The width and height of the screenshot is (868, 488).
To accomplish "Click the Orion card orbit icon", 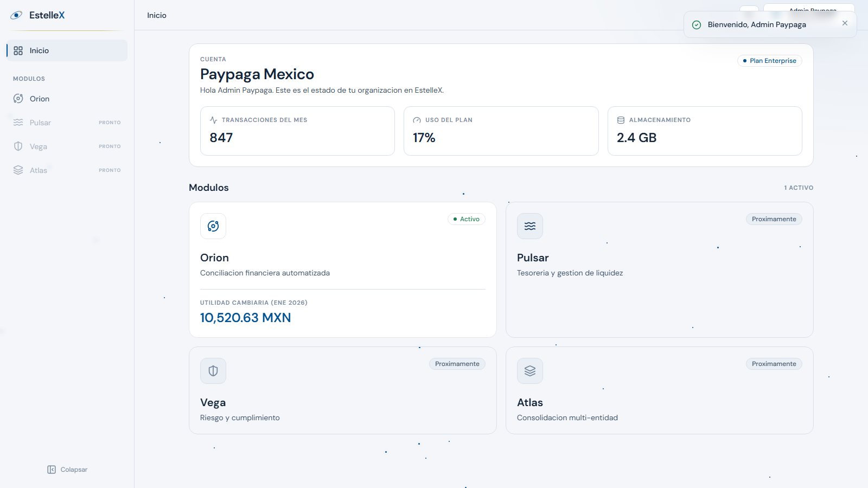I will click(213, 226).
